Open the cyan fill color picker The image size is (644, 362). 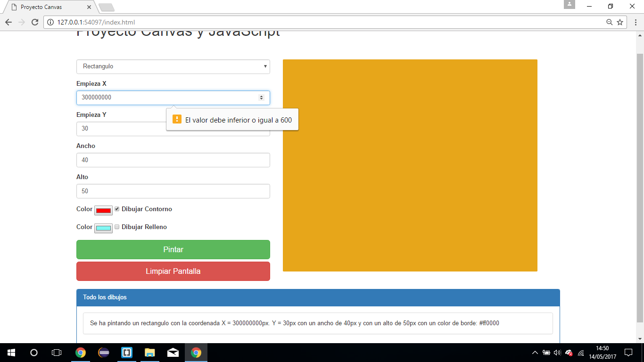click(103, 228)
